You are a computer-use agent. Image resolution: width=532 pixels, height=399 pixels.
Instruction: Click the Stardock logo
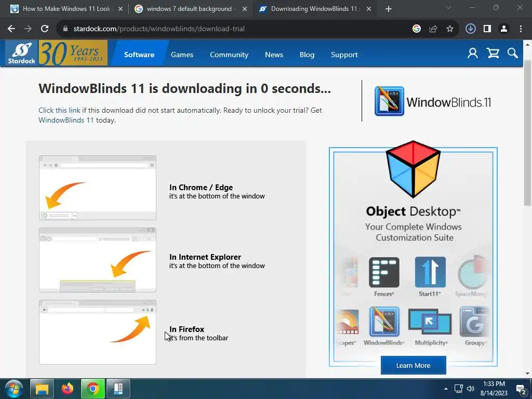[21, 53]
